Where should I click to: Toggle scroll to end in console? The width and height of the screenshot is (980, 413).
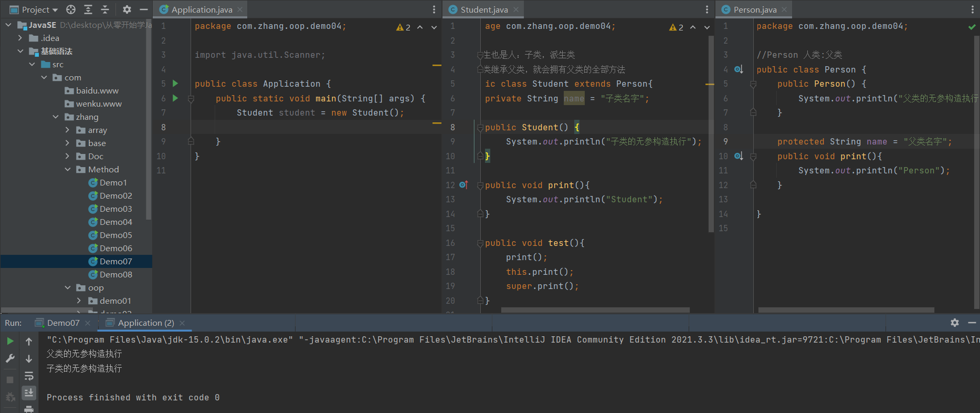coord(29,393)
